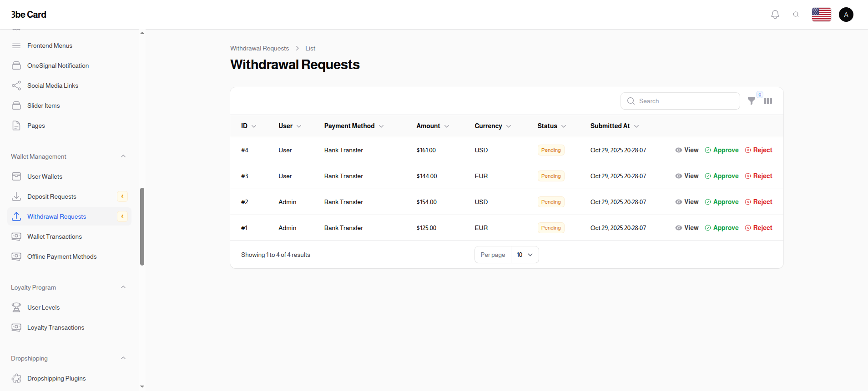Open Frontend Menus in sidebar
The height and width of the screenshot is (391, 868).
click(50, 45)
